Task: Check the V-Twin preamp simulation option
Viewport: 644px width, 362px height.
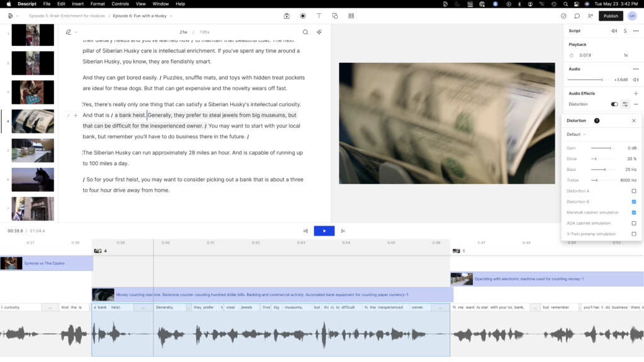Action: click(634, 233)
